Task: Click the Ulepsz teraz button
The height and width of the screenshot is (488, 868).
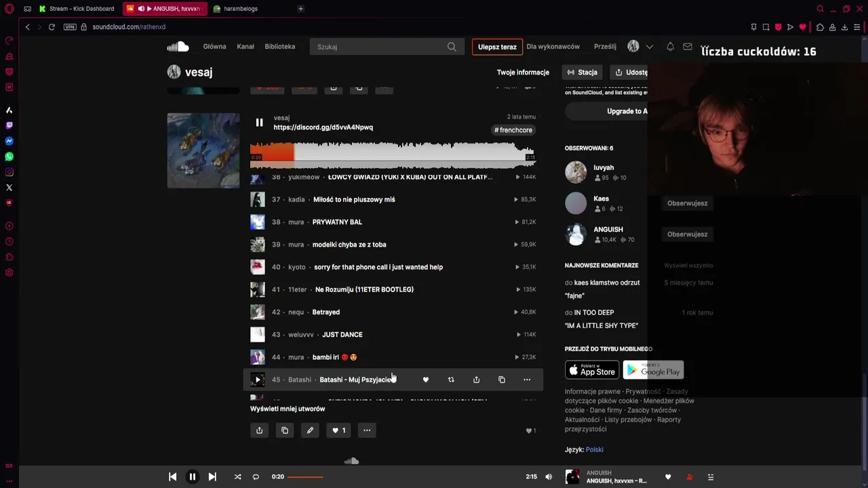Action: coord(497,47)
